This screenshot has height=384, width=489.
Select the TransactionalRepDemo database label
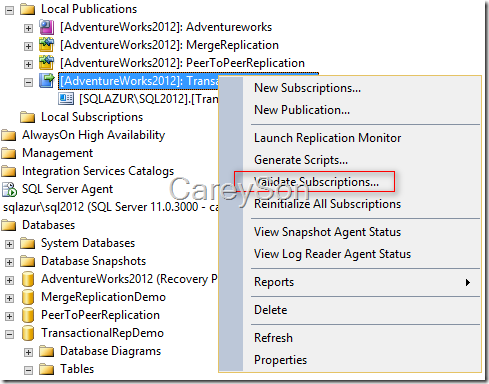pyautogui.click(x=102, y=333)
